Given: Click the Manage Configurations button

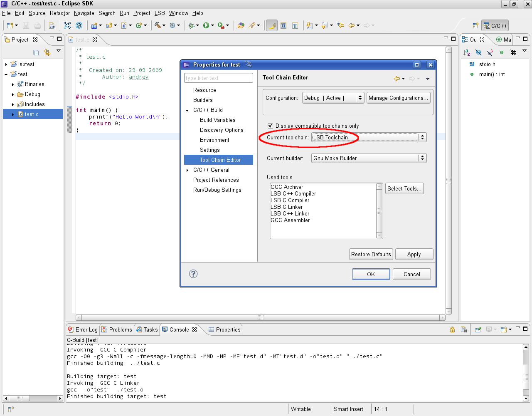Looking at the screenshot, I should 398,98.
